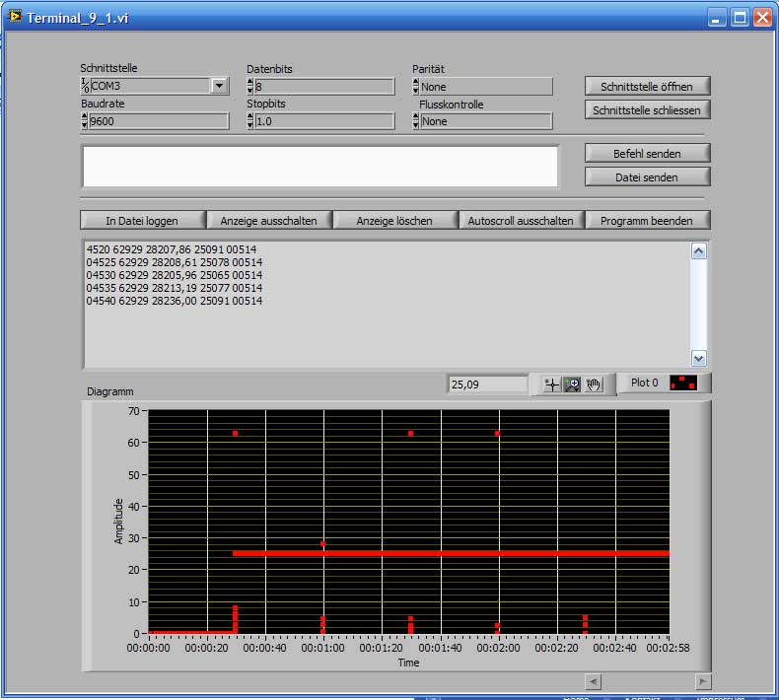The width and height of the screenshot is (779, 700).
Task: Click the Stopbits value stepper
Action: tap(250, 121)
